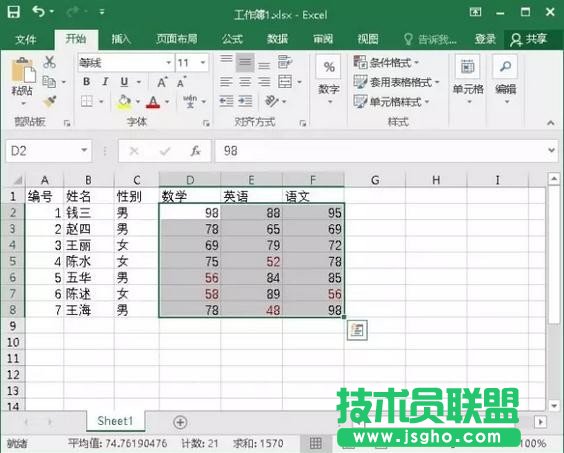Image resolution: width=564 pixels, height=453 pixels.
Task: Click the Name Box showing D2
Action: click(x=49, y=150)
